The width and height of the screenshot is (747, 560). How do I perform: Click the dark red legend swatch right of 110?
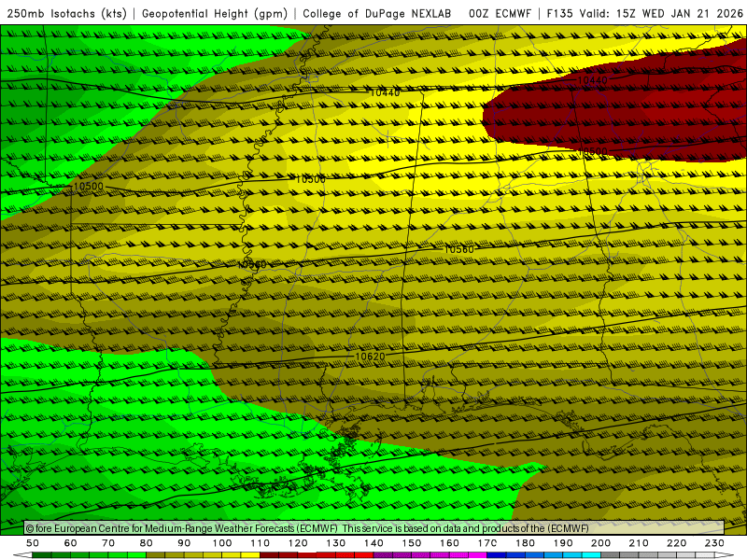(269, 555)
